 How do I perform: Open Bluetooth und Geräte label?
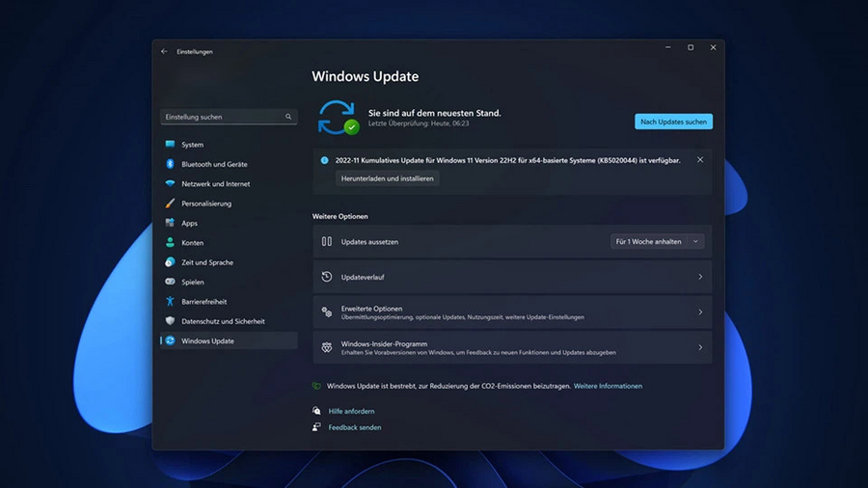(214, 164)
